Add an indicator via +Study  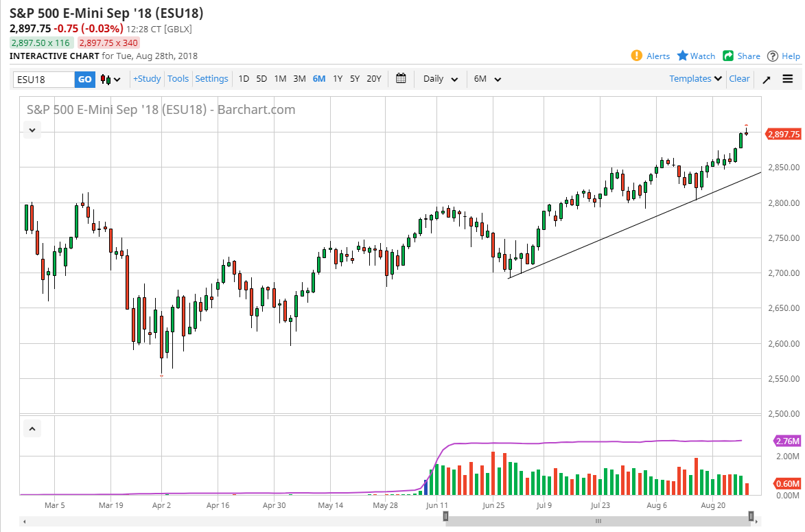[146, 79]
